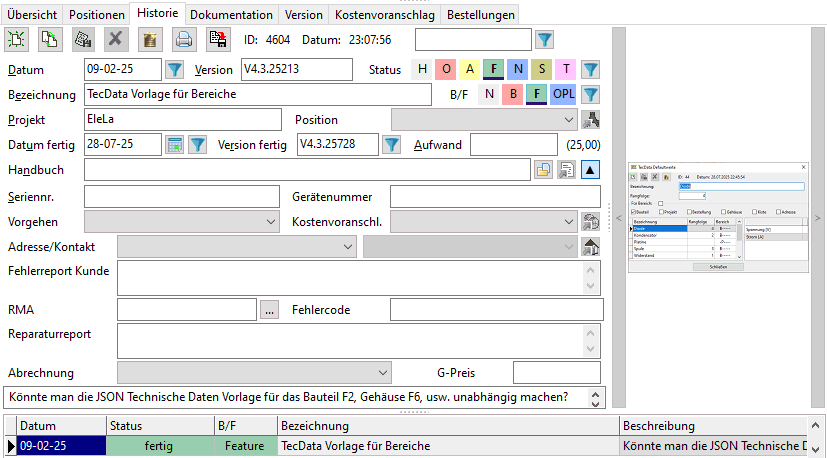The image size is (827, 458).
Task: Click the TecData screenshot thumbnail preview
Action: coord(718,217)
